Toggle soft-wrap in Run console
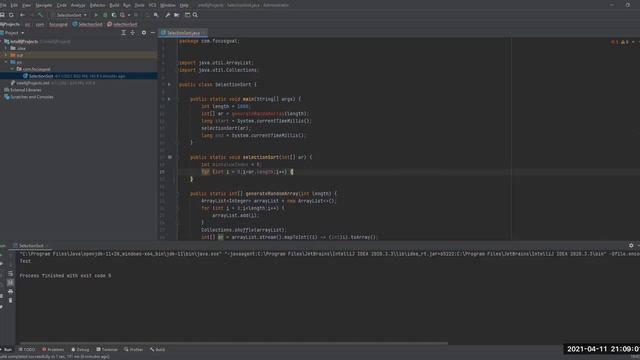Screen dimensions: 640x360 11,273
